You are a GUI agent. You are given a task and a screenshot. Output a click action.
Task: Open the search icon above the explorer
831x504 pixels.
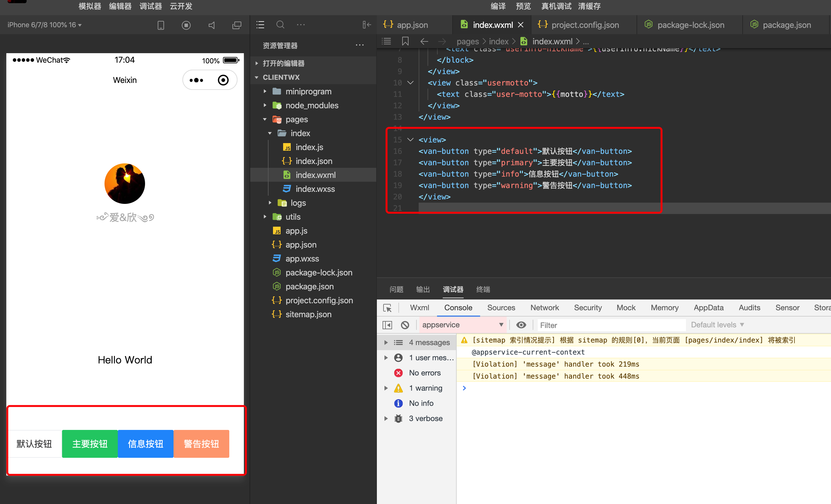tap(280, 24)
